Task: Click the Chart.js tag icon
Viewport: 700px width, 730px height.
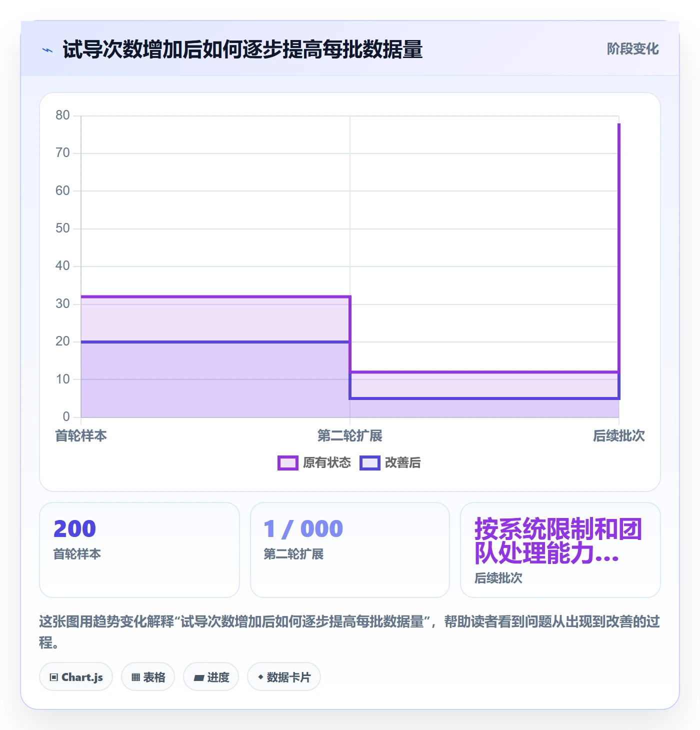Action: (54, 677)
